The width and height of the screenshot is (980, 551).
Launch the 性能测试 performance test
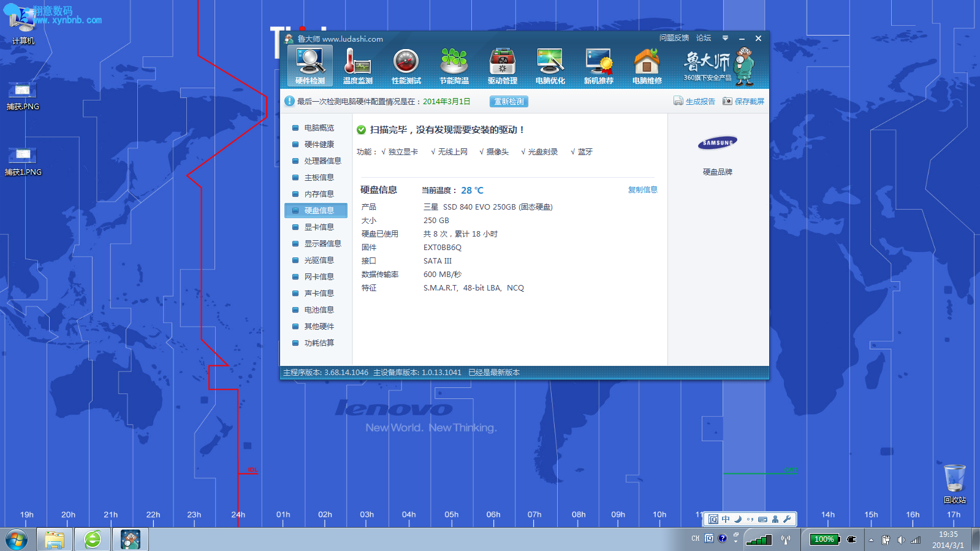(406, 66)
